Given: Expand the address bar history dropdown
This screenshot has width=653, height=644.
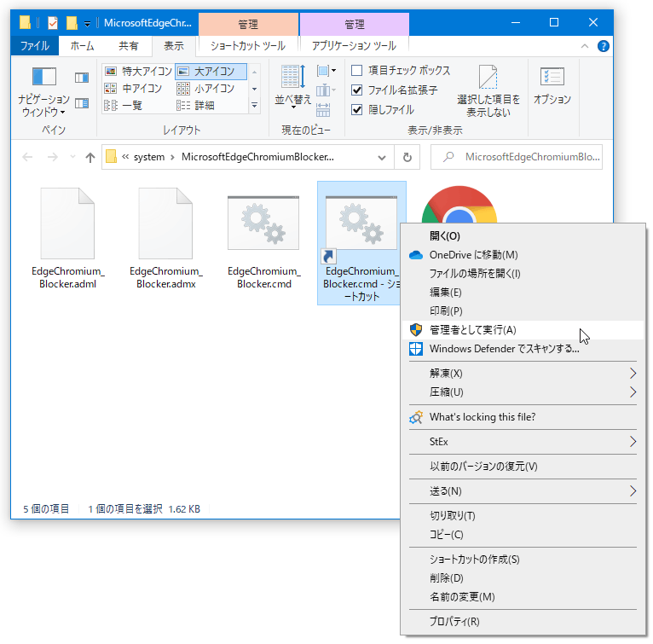Looking at the screenshot, I should pos(381,157).
